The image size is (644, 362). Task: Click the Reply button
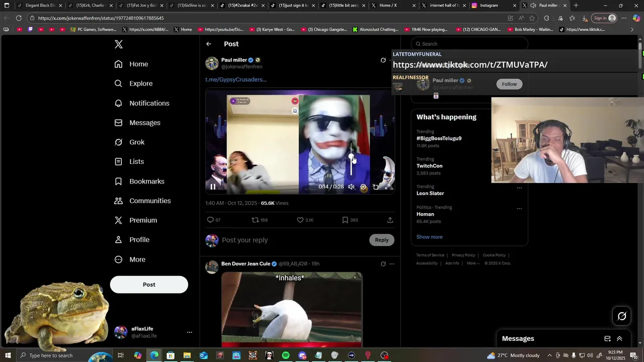click(x=382, y=240)
